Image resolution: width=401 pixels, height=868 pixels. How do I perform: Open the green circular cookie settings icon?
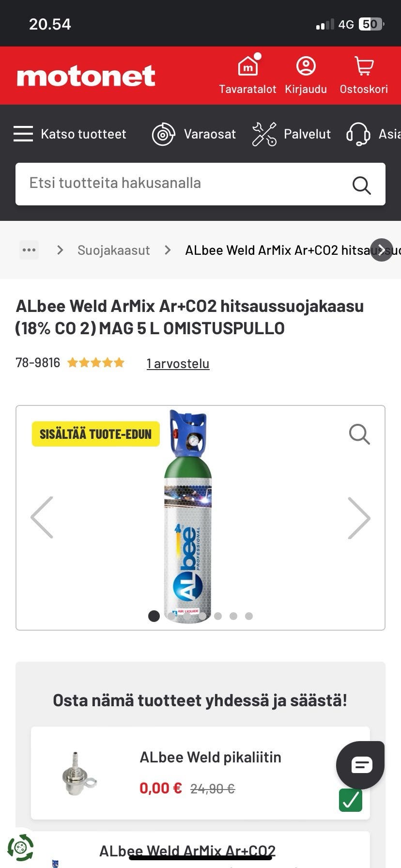(x=20, y=847)
